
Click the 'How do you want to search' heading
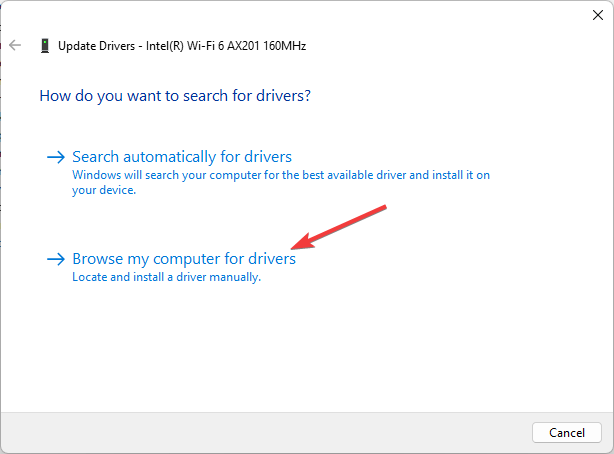tap(175, 96)
